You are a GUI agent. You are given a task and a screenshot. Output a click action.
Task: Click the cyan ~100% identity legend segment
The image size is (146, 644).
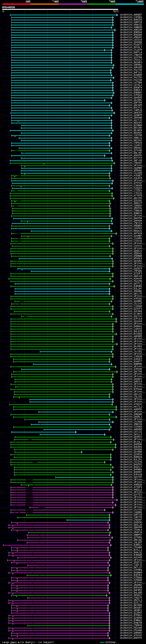click(130, 4)
